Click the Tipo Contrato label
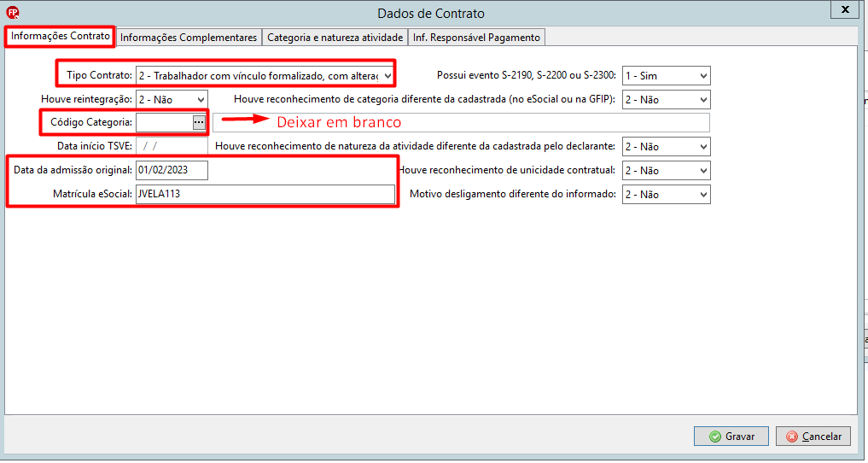The height and width of the screenshot is (463, 868). [99, 76]
